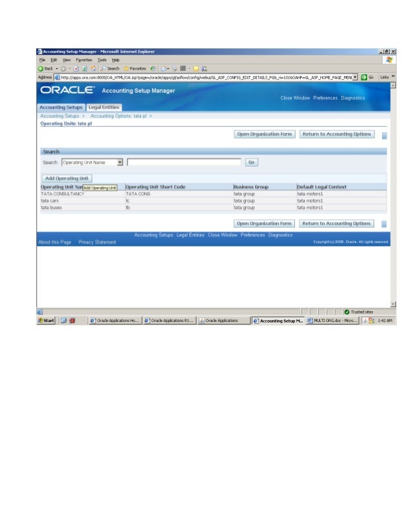
Task: Click Accounting Setups breadcrumb link
Action: click(59, 116)
